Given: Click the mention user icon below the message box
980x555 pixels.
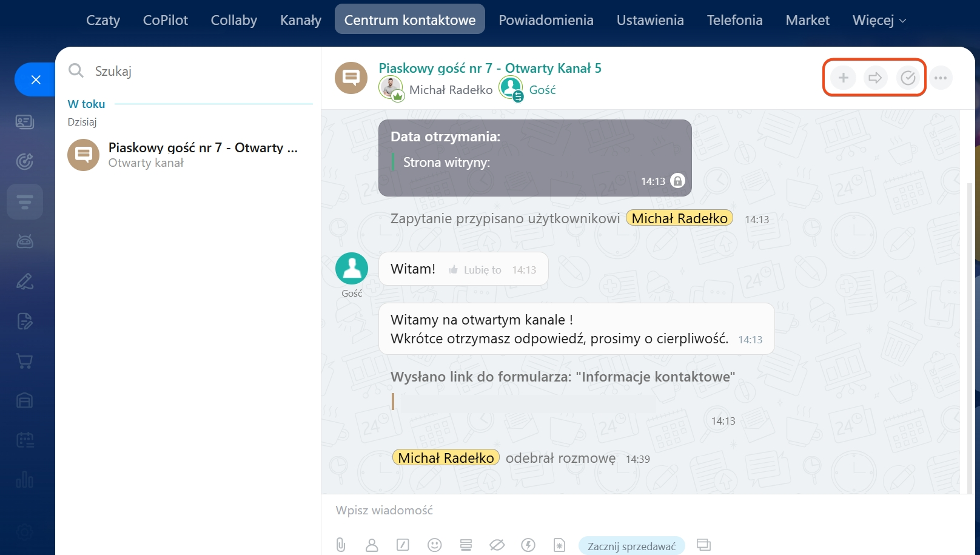Looking at the screenshot, I should point(372,545).
